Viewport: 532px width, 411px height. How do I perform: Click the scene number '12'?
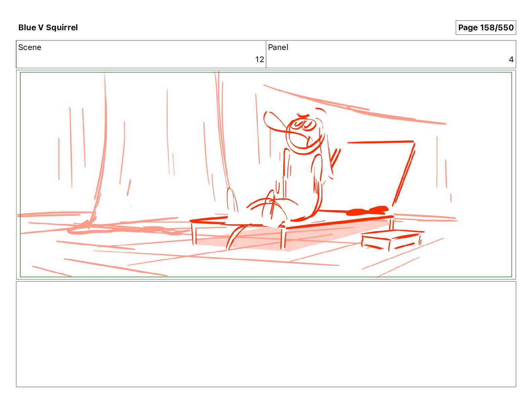[259, 59]
